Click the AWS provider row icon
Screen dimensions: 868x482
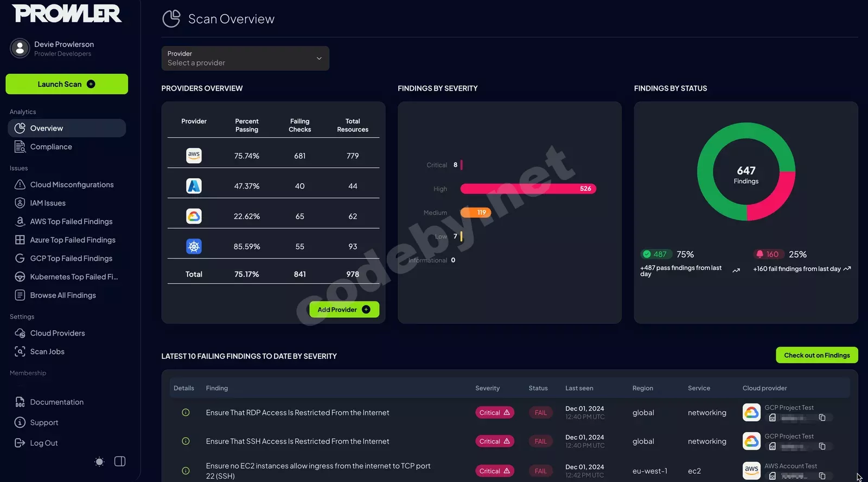tap(194, 156)
